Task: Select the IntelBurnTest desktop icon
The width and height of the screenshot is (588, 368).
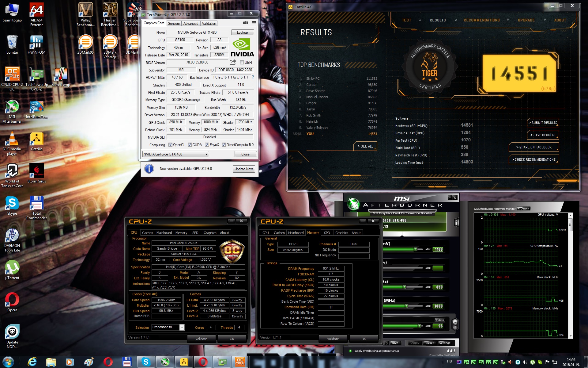Action: [36, 110]
